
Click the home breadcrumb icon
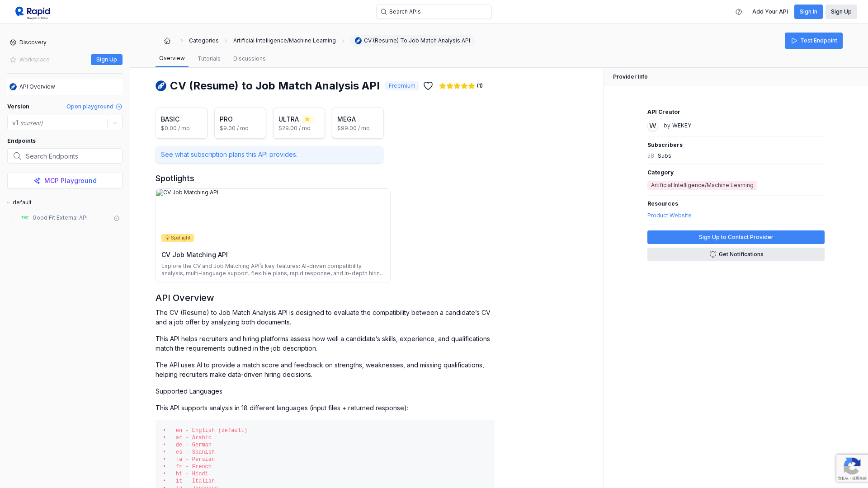pos(167,41)
